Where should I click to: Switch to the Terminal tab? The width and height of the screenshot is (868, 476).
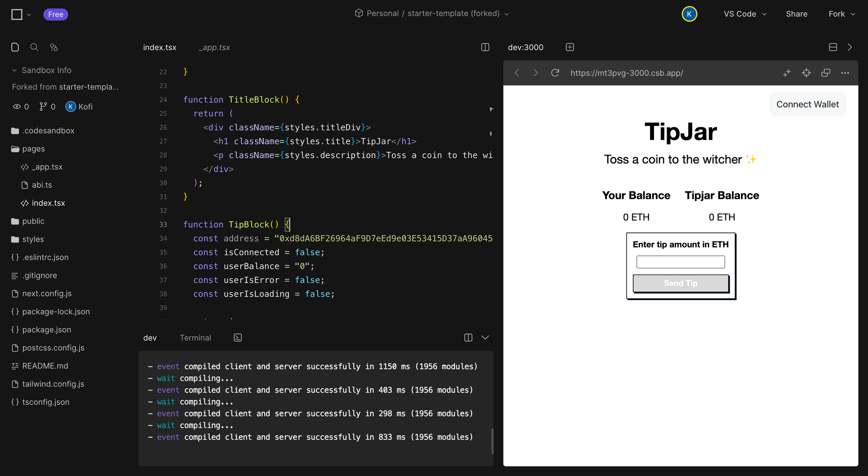195,338
